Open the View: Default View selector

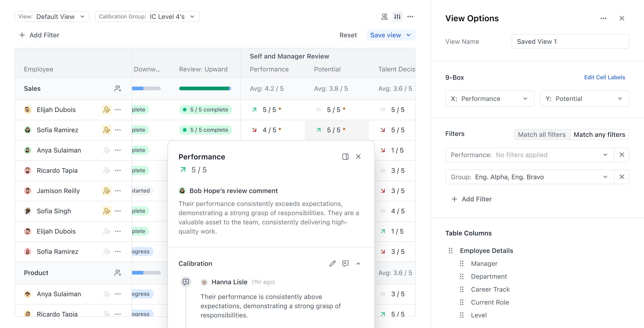tap(52, 17)
